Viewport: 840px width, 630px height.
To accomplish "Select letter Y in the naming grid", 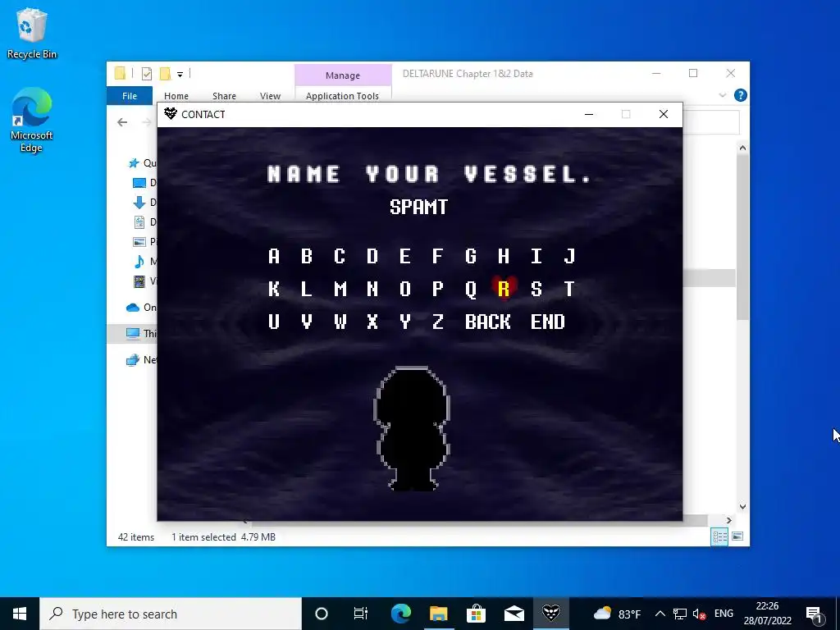I will click(405, 322).
